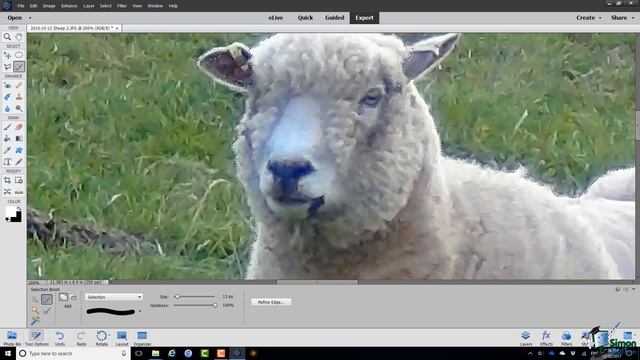
Task: Choose Auto Selection tool in Tool Options
Action: tap(36, 321)
